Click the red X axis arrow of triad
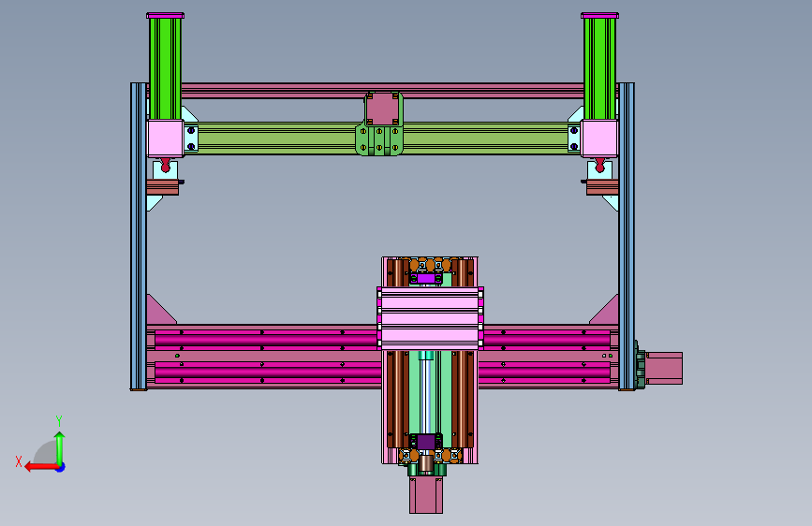812x526 pixels. pos(41,467)
